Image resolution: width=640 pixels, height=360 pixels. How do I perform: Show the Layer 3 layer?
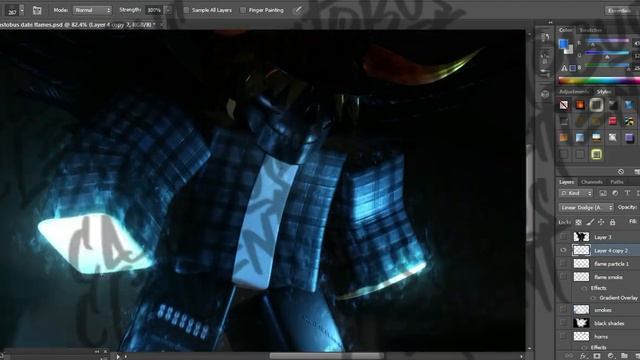point(563,237)
